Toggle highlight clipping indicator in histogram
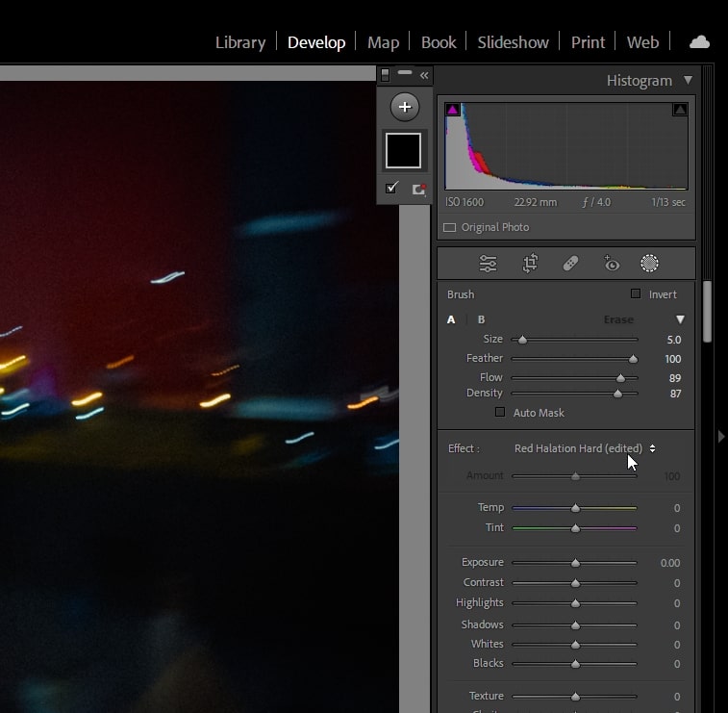 tap(680, 110)
